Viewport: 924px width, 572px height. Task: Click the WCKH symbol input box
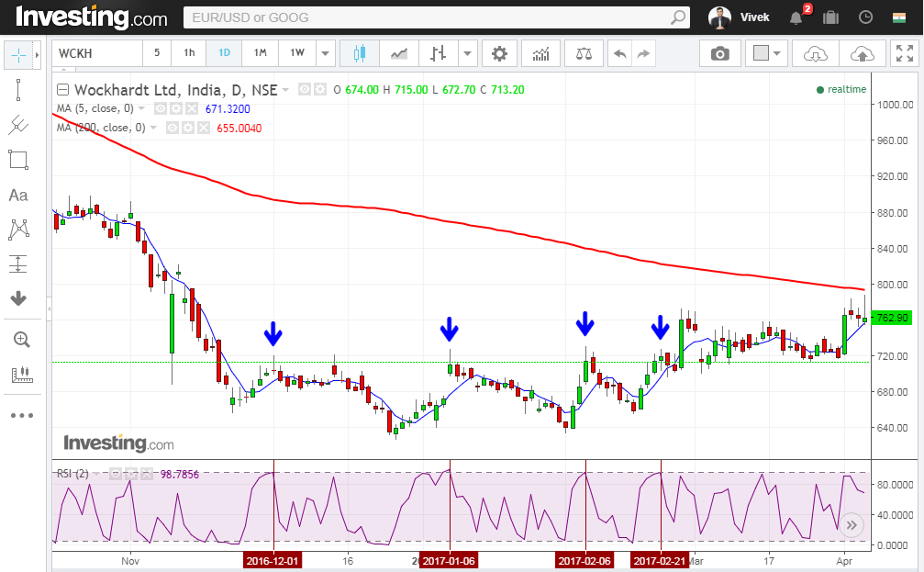tap(97, 53)
